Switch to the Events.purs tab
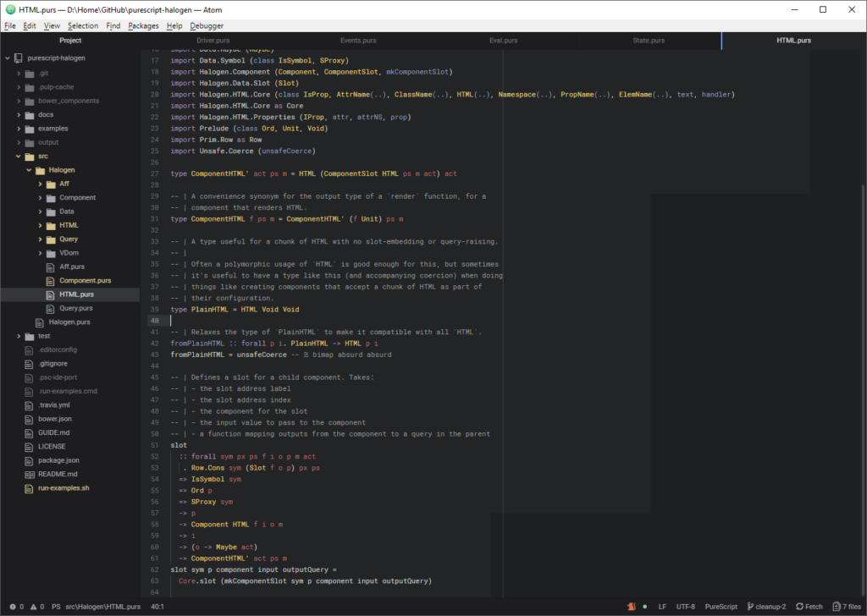 coord(358,39)
